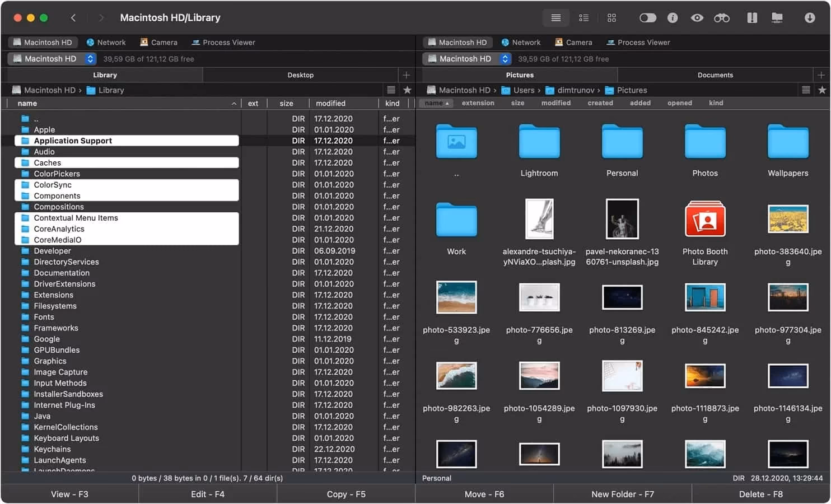Switch to the Desktop tab
The height and width of the screenshot is (504, 831).
(300, 74)
